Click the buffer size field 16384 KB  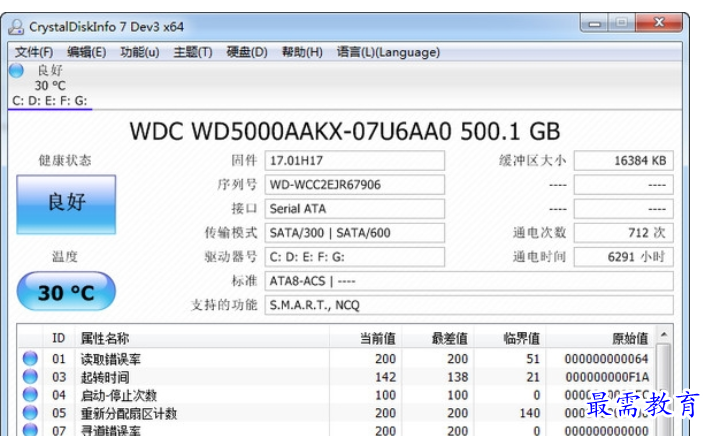tap(624, 161)
